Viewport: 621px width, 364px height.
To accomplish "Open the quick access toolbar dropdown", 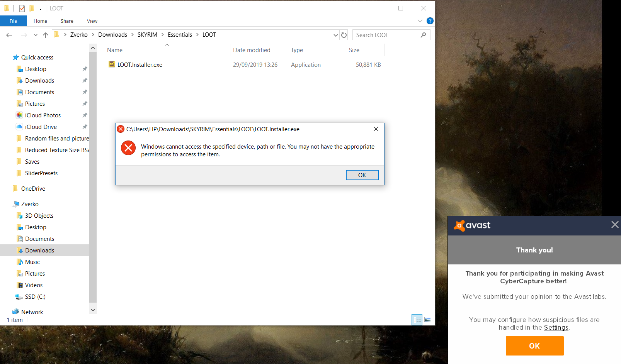I will click(40, 8).
